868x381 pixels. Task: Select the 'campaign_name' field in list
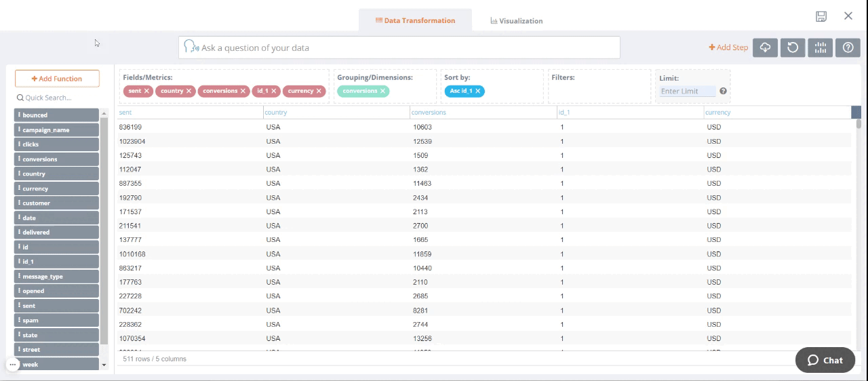57,129
